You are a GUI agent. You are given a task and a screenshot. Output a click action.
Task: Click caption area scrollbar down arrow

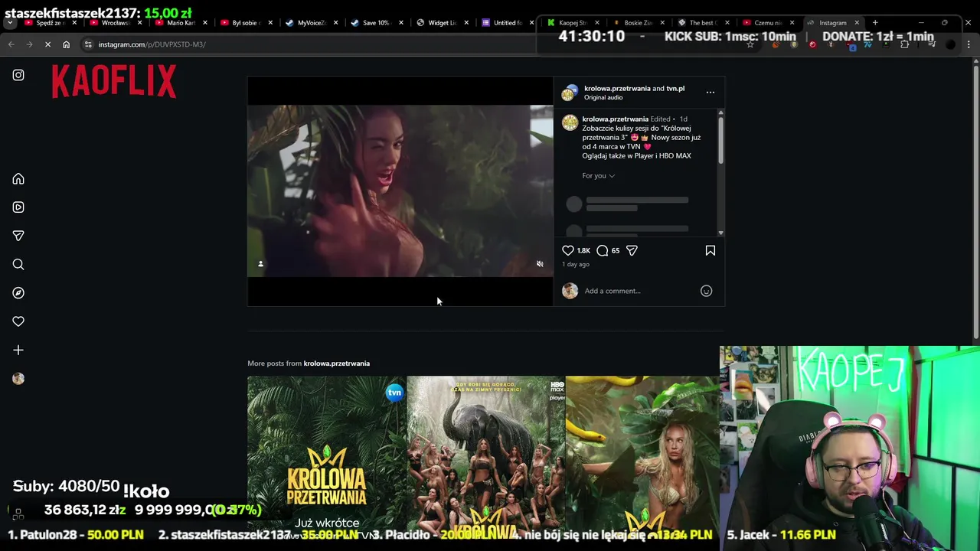720,233
